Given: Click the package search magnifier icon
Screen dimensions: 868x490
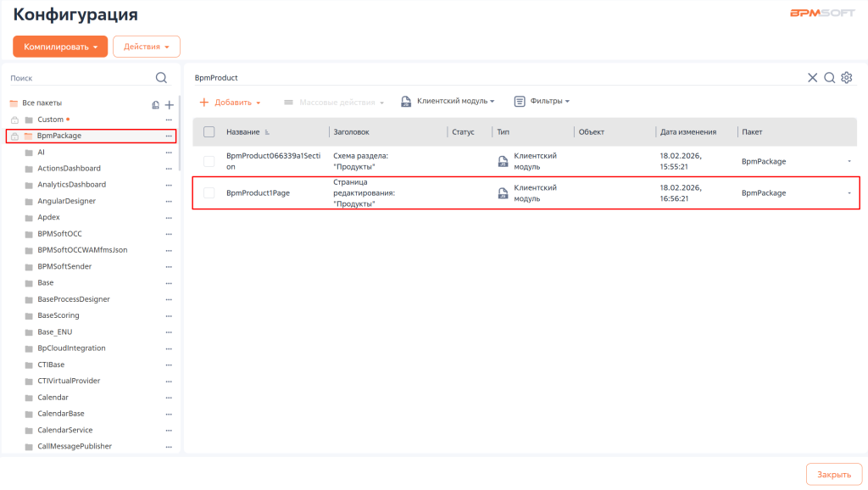Looking at the screenshot, I should coord(161,78).
